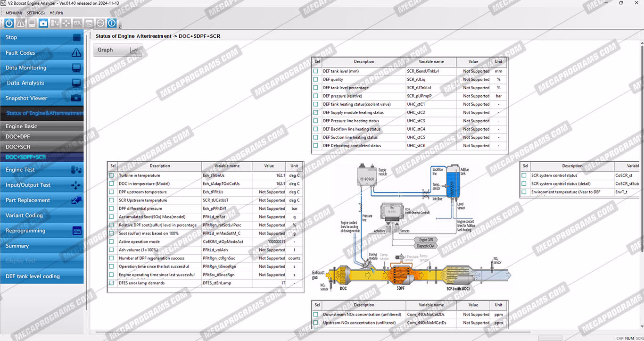
Task: Click the data monitoring monitor toolbar icon
Action: pyautogui.click(x=32, y=23)
